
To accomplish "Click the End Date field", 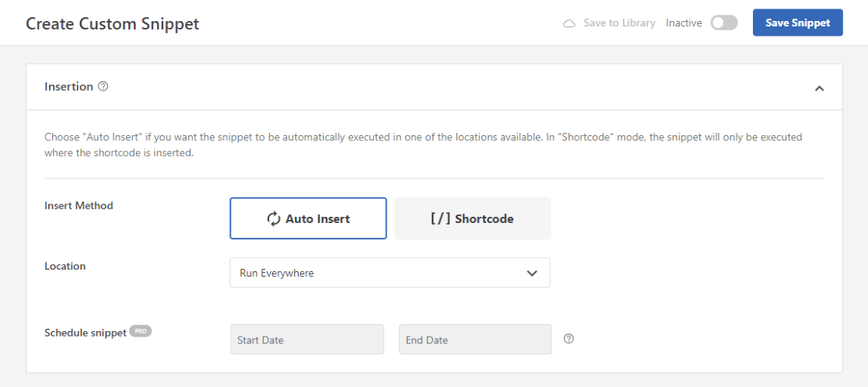I will tap(475, 339).
